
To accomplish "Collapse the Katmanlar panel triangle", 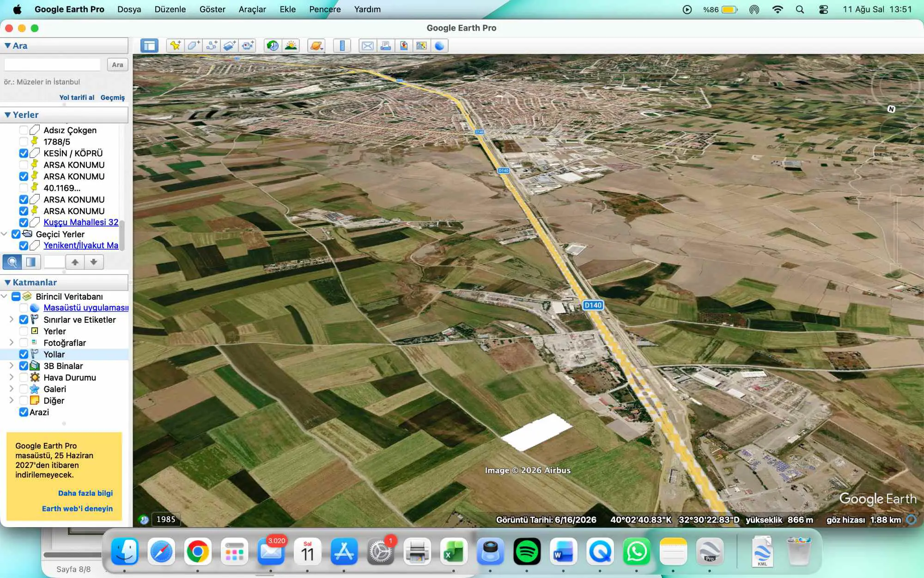I will click(7, 282).
